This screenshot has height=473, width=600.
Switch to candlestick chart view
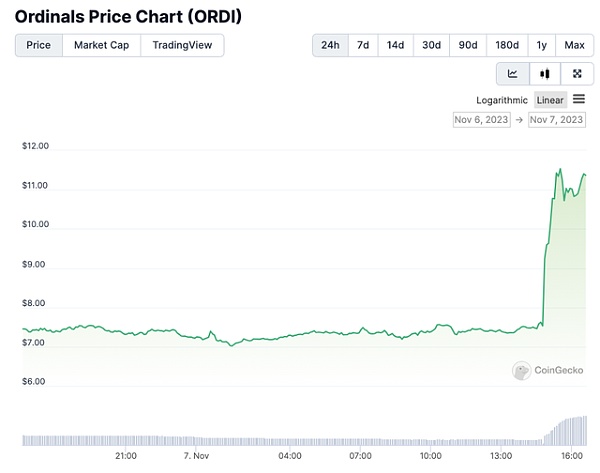point(545,73)
